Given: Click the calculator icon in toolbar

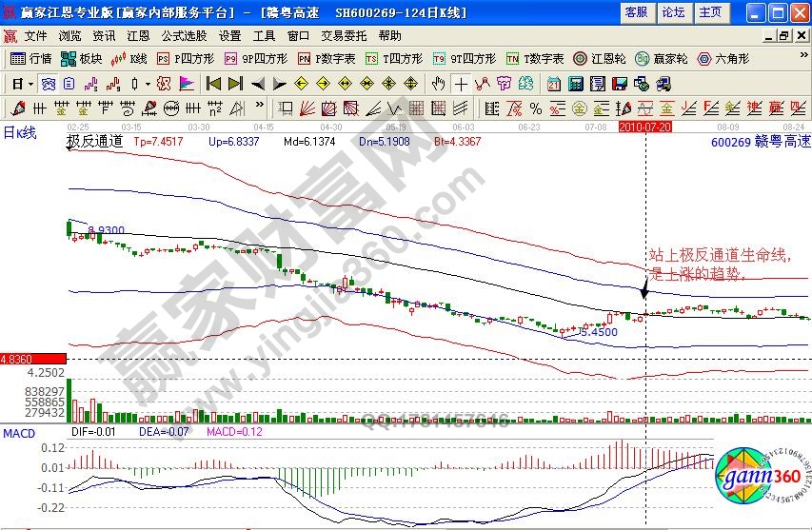Looking at the screenshot, I should tap(576, 83).
